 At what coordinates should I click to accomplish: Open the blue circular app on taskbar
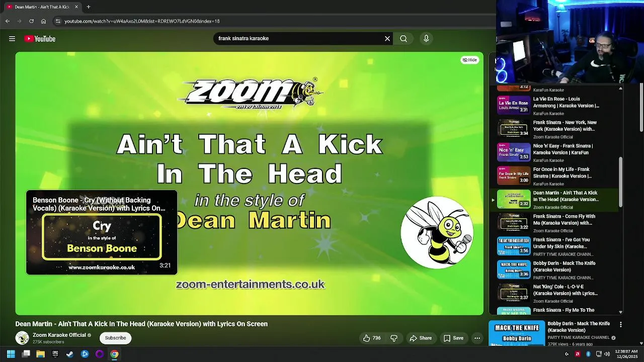(85, 354)
